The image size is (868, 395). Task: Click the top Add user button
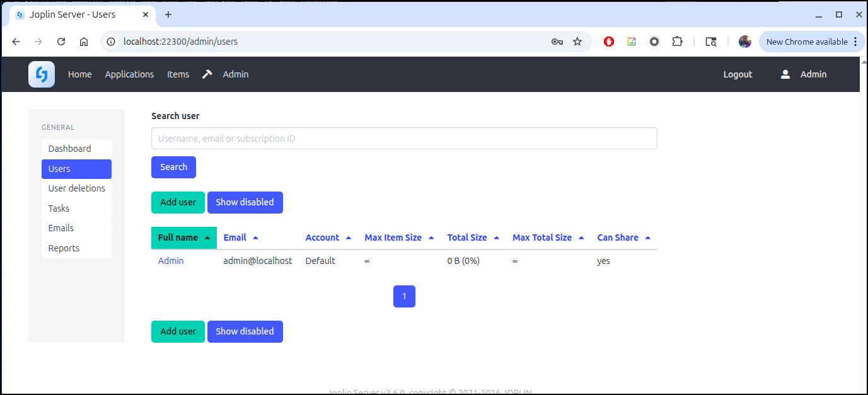point(178,202)
